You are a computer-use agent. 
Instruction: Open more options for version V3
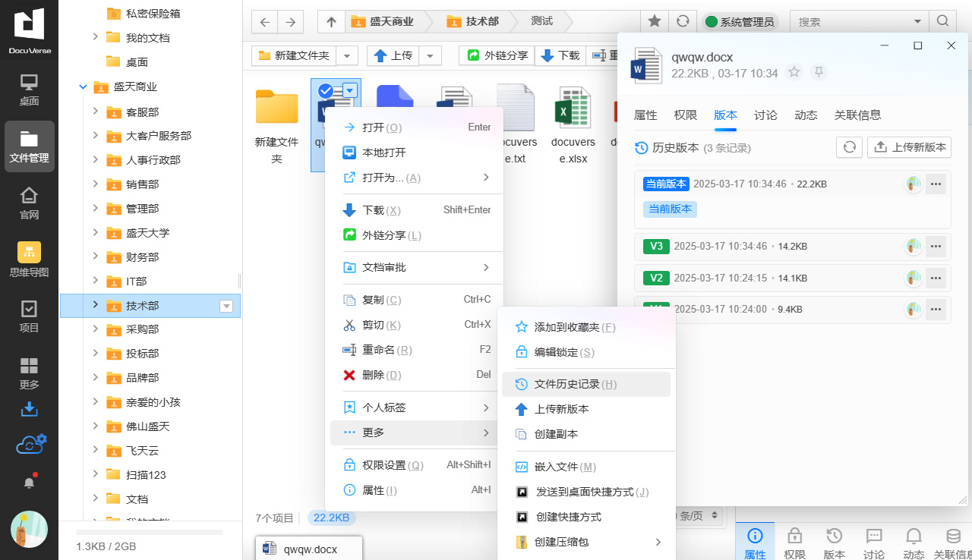coord(936,247)
